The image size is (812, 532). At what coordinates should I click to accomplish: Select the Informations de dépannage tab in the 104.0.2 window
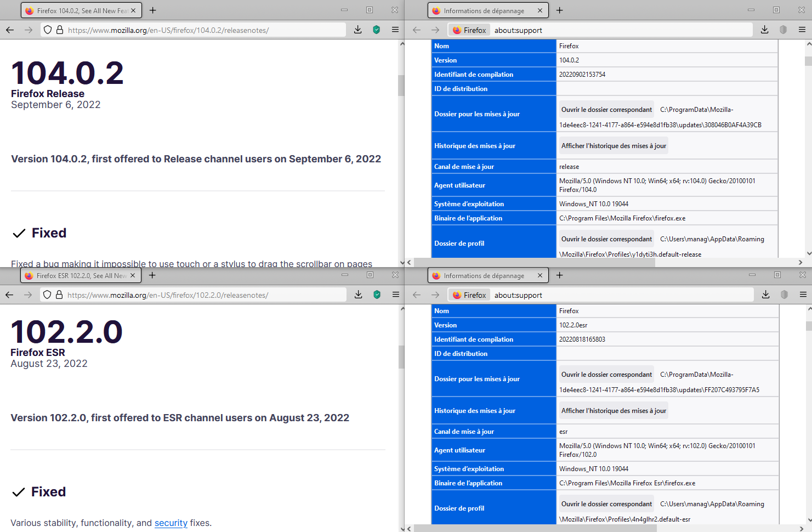pos(488,10)
